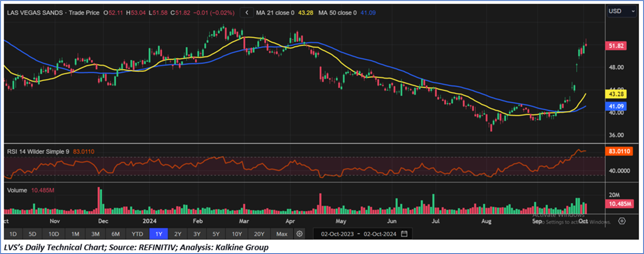Click the LAS VEGAS SANDS title
This screenshot has width=644, height=254.
point(35,13)
